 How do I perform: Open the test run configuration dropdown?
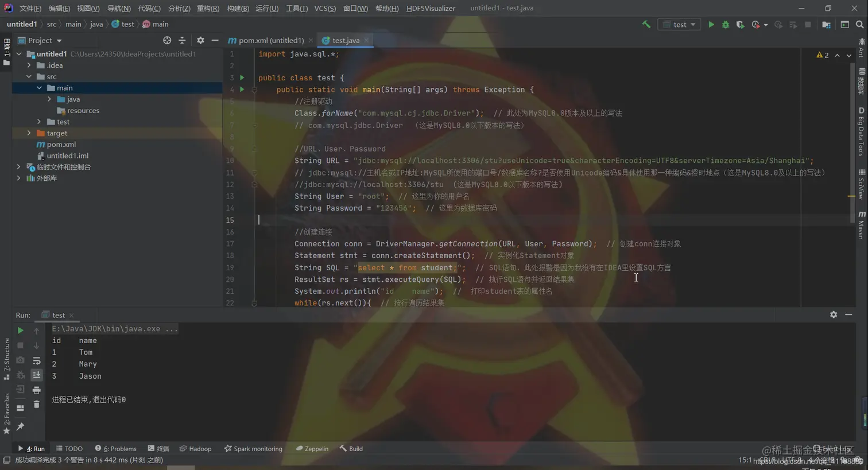[x=679, y=25]
